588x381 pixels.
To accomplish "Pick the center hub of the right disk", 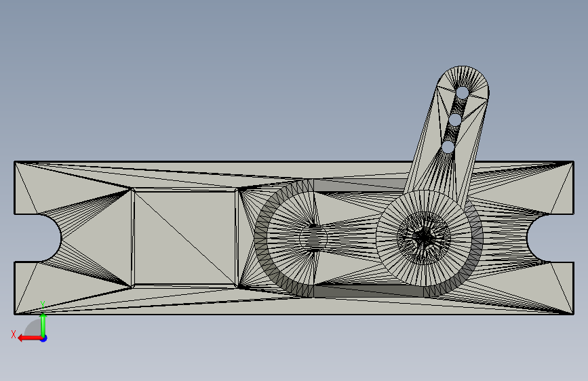I will tap(424, 237).
